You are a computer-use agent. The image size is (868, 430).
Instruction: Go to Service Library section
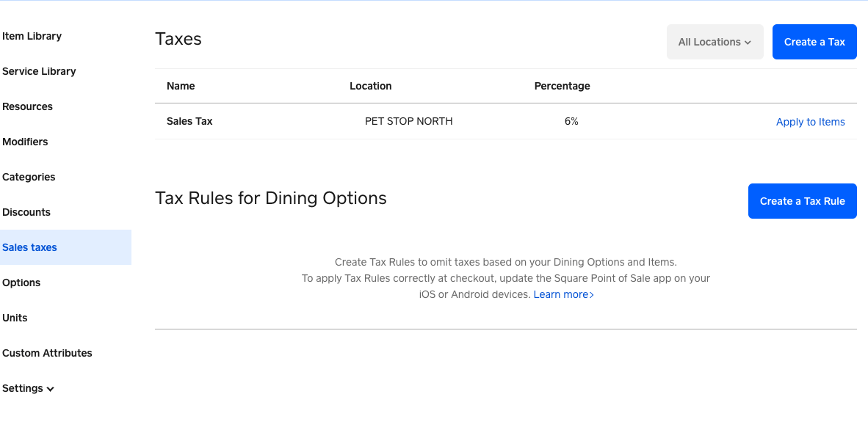point(39,71)
